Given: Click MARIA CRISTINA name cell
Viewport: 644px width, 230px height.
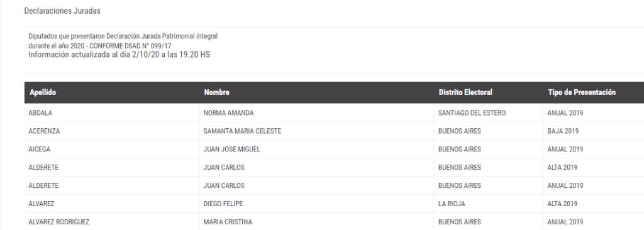Looking at the screenshot, I should [228, 222].
